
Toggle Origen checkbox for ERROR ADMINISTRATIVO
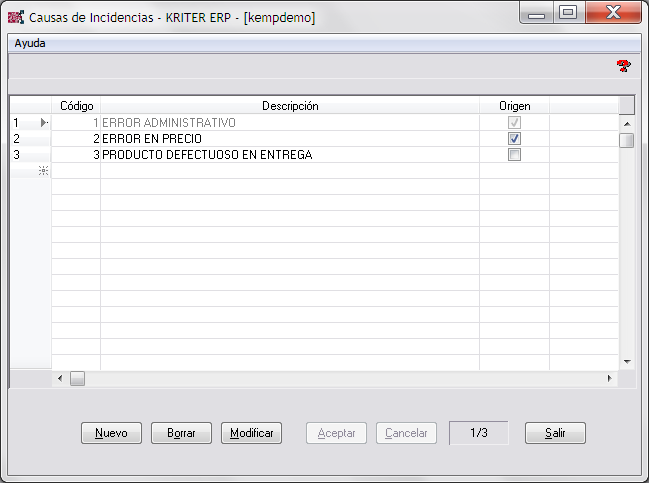[x=514, y=123]
